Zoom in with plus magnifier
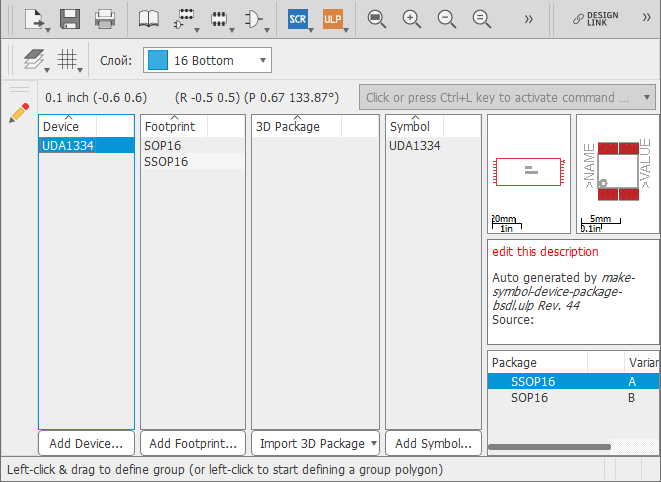Image resolution: width=661 pixels, height=482 pixels. point(411,19)
